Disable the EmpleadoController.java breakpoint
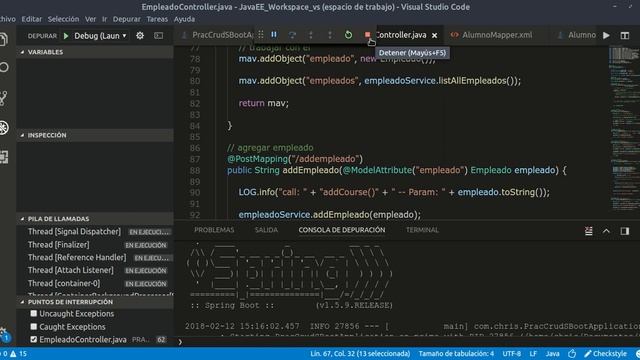 (34, 339)
